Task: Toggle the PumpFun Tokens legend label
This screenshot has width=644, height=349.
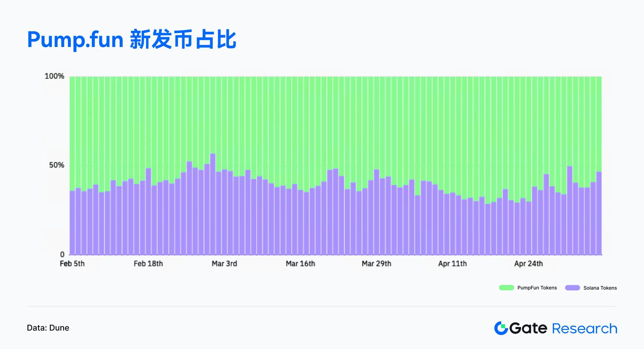Action: (x=537, y=288)
